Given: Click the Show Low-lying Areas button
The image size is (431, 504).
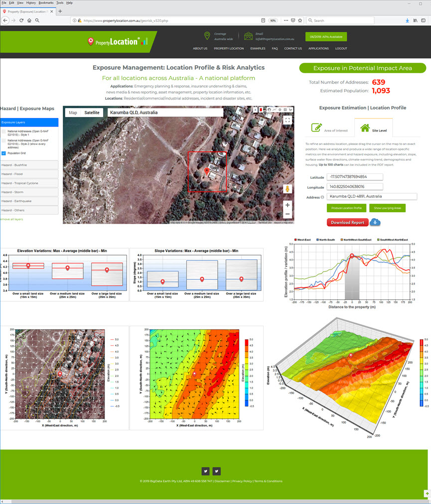Looking at the screenshot, I should (x=387, y=208).
